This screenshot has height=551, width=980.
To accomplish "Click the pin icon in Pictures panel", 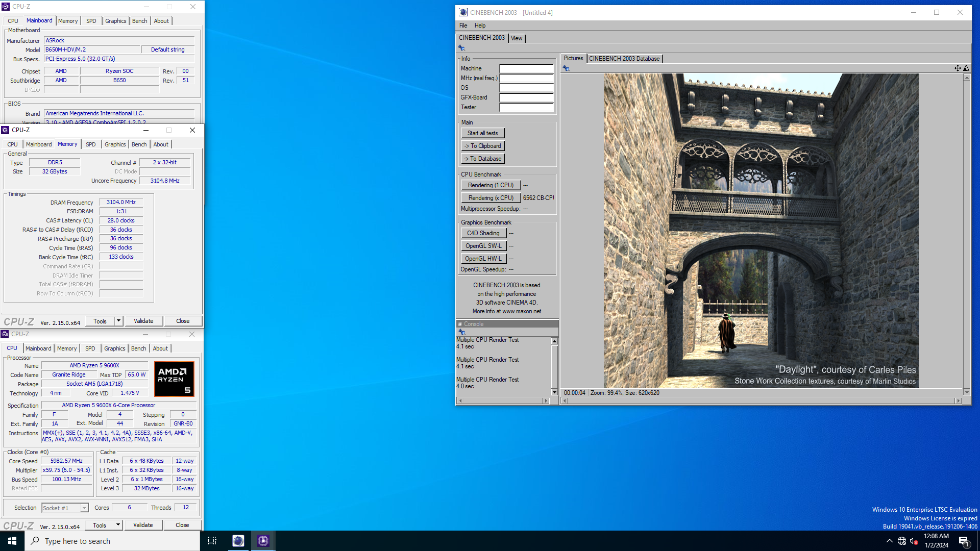I will pos(566,68).
